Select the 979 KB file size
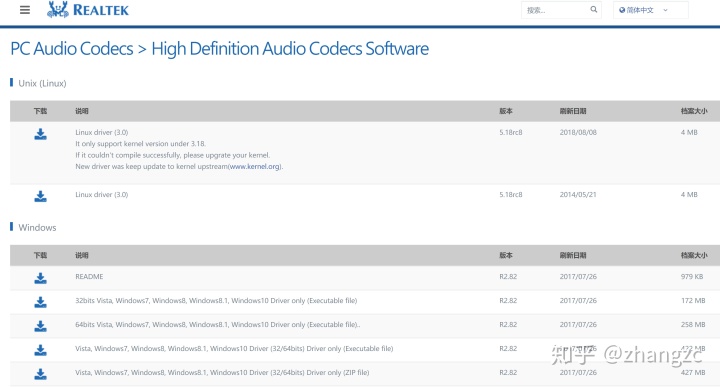 (692, 277)
